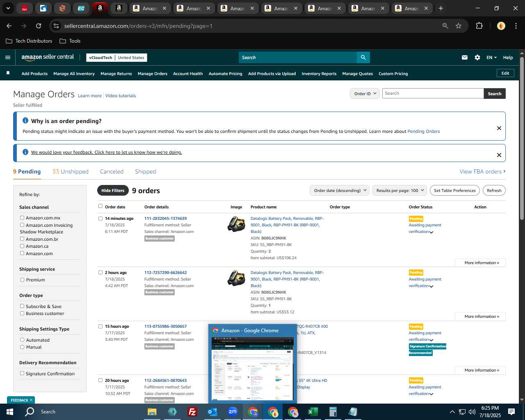
Task: Check the Amazon.com sales channel filter
Action: click(22, 253)
